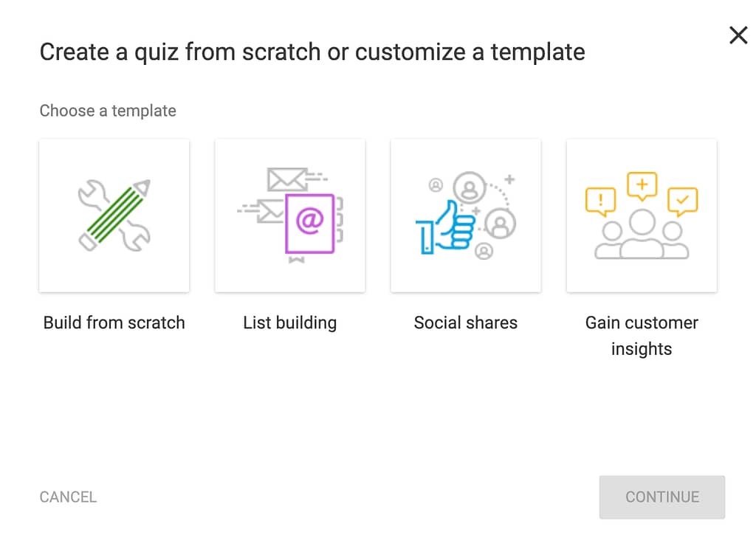Click the Continue button
Viewport: 756px width, 535px height.
tap(662, 497)
